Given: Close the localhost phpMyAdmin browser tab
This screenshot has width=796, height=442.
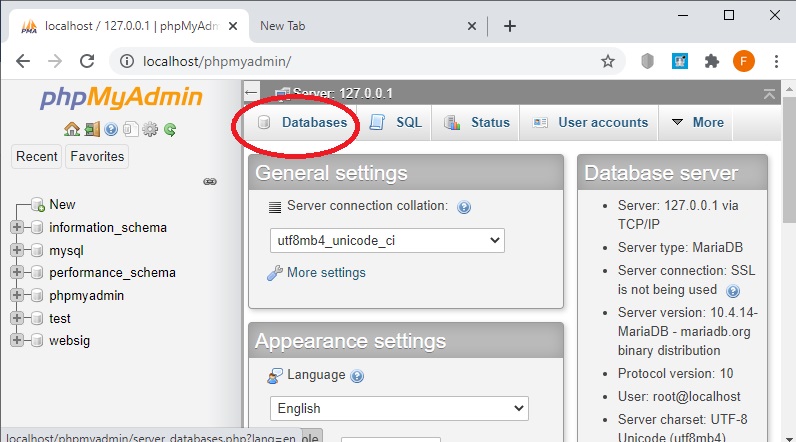Looking at the screenshot, I should pos(233,26).
